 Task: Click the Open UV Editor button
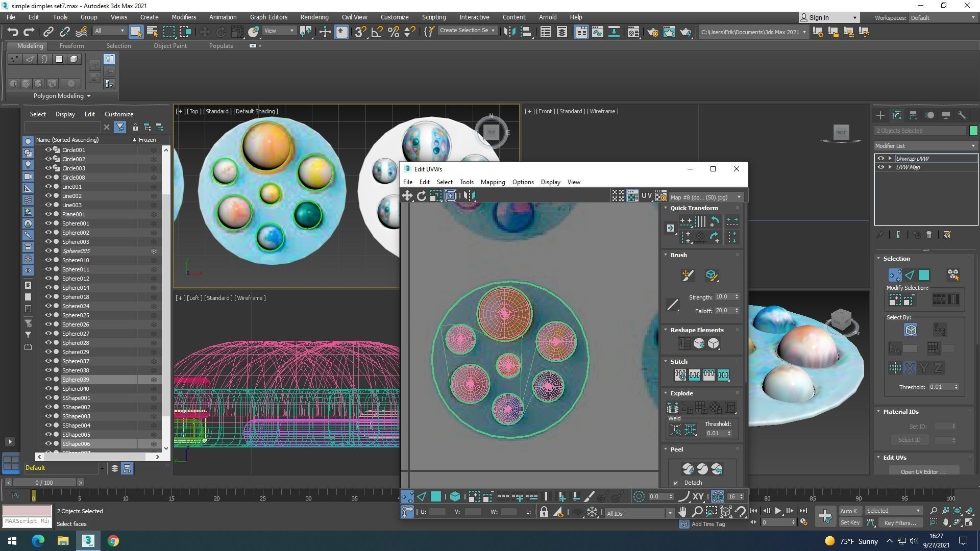923,471
